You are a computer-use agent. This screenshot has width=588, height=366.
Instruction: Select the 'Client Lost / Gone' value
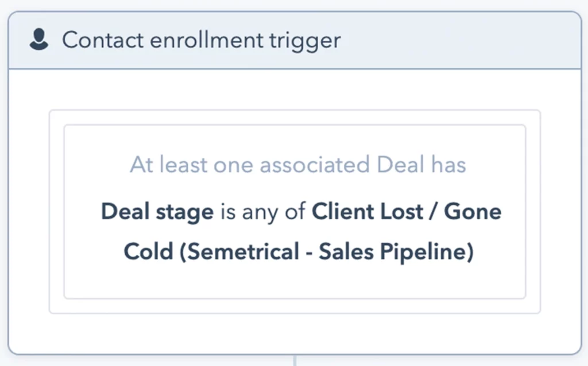(407, 212)
